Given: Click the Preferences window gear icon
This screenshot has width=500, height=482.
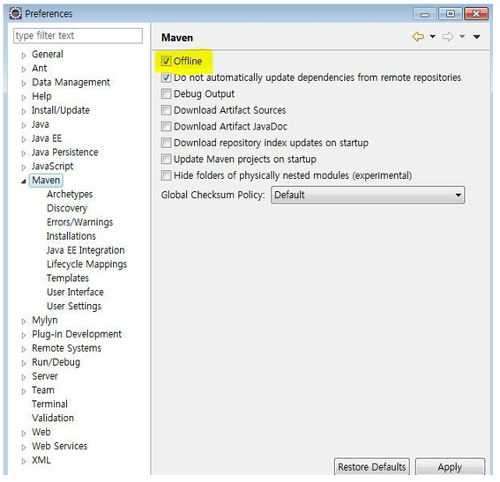Looking at the screenshot, I should coord(15,13).
